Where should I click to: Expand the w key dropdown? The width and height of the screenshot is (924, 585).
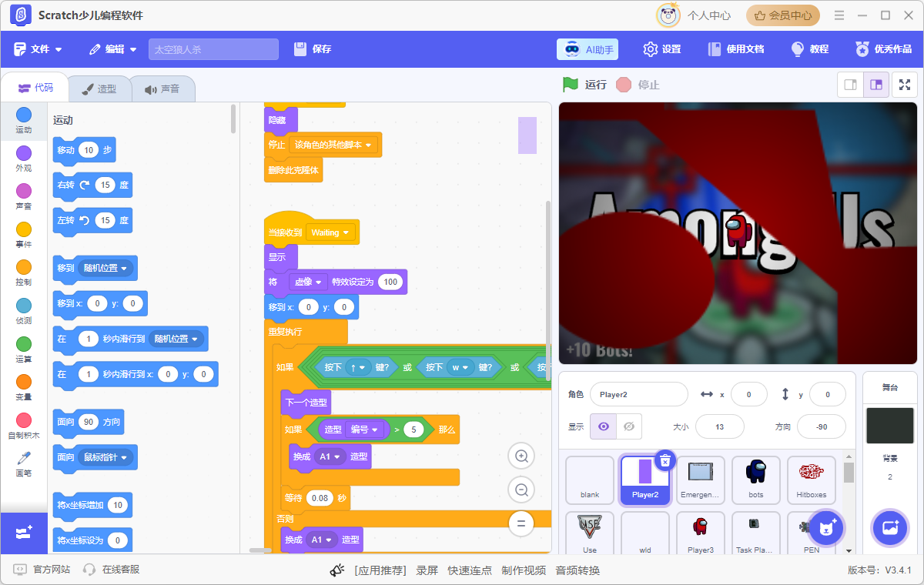coord(460,367)
